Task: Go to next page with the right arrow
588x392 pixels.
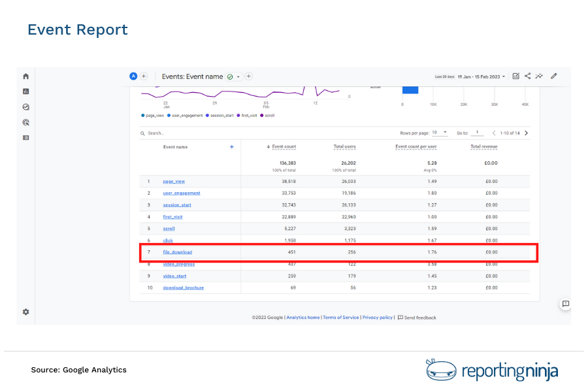Action: 527,132
